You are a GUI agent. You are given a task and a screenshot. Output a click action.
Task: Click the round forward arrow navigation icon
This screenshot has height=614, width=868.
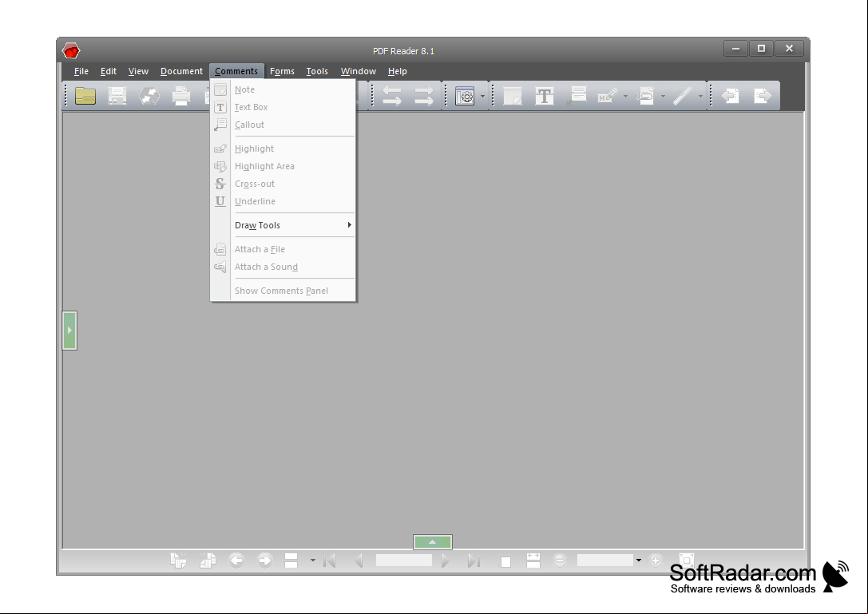click(264, 561)
